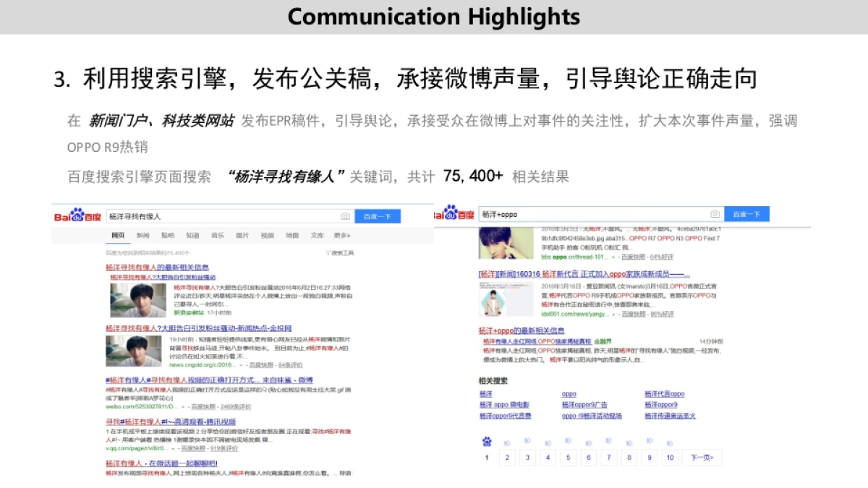Expand the 更多» tab menu
Image resolution: width=868 pixels, height=488 pixels.
[341, 236]
